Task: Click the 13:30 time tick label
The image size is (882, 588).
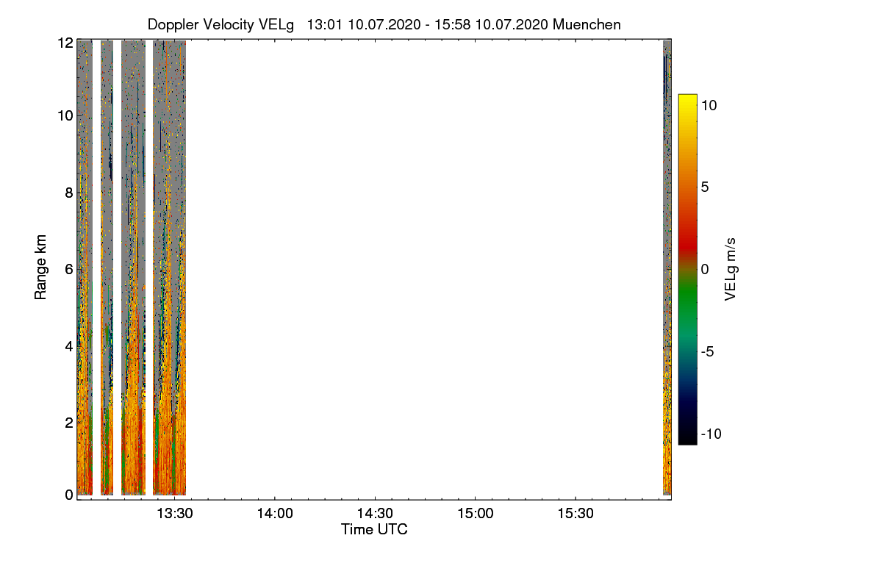Action: coord(175,514)
